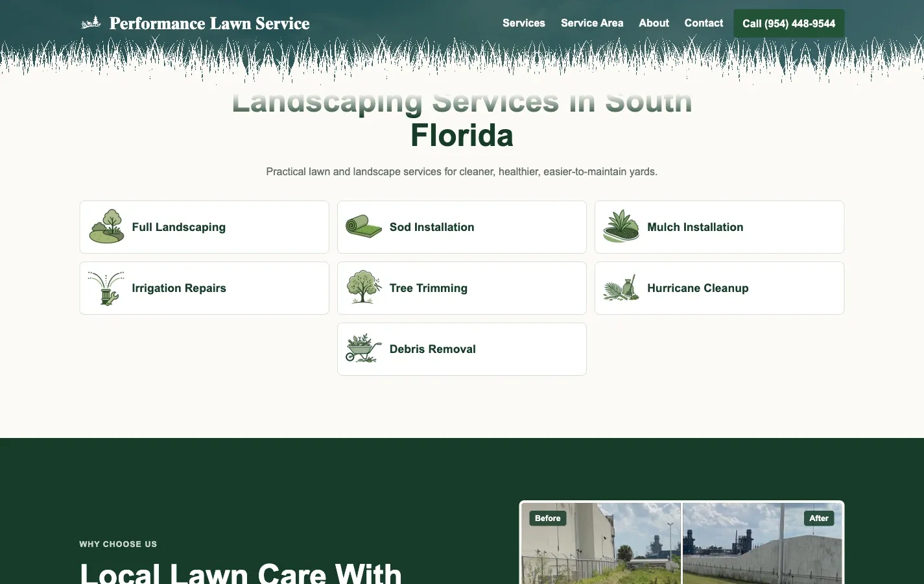924x584 pixels.
Task: Click the Debris Removal wheelbarrow icon
Action: pyautogui.click(x=364, y=348)
